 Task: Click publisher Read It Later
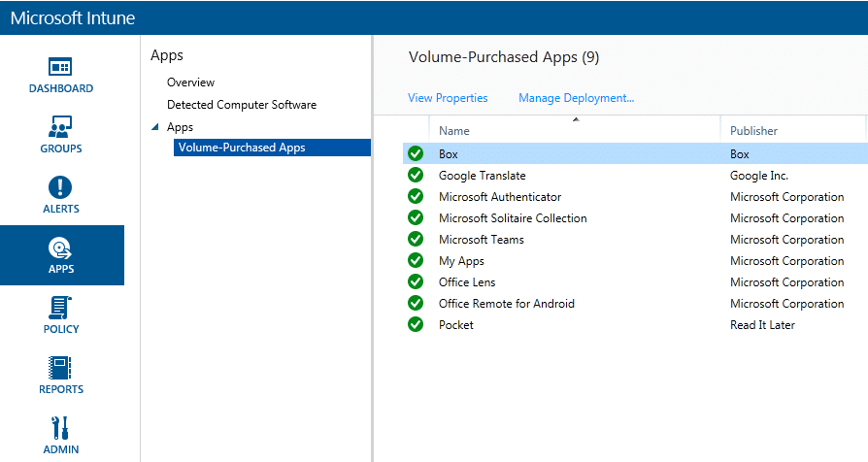pyautogui.click(x=762, y=325)
